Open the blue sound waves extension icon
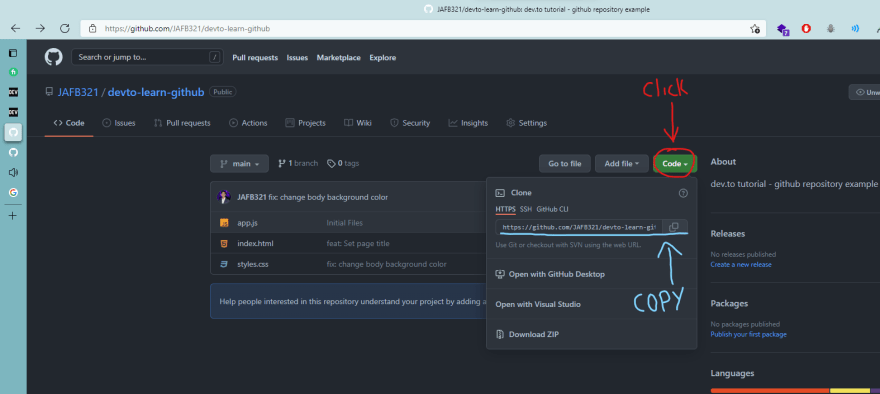Image resolution: width=880 pixels, height=394 pixels. coord(855,29)
